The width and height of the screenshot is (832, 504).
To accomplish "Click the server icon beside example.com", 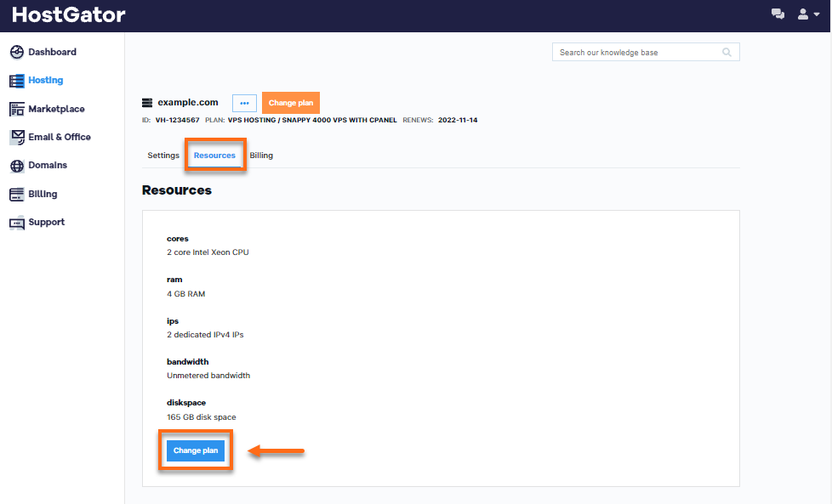I will 147,103.
